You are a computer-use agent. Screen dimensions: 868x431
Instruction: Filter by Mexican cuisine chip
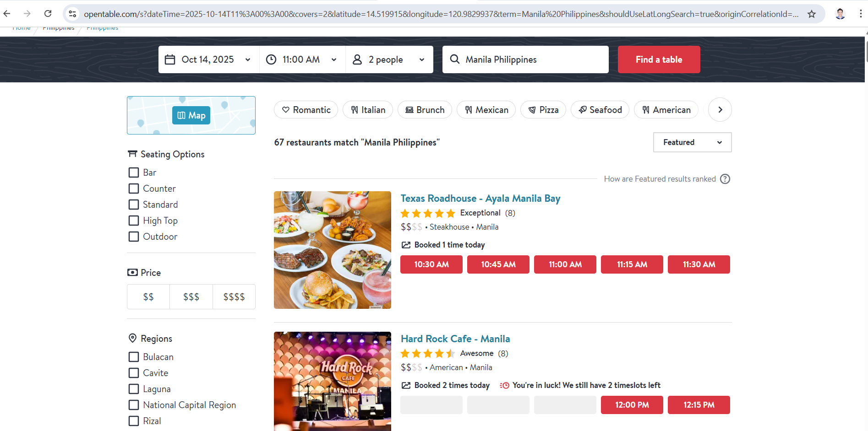click(x=486, y=110)
